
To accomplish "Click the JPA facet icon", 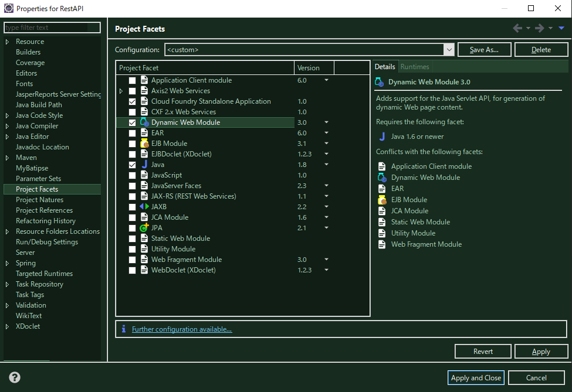I will 144,227.
